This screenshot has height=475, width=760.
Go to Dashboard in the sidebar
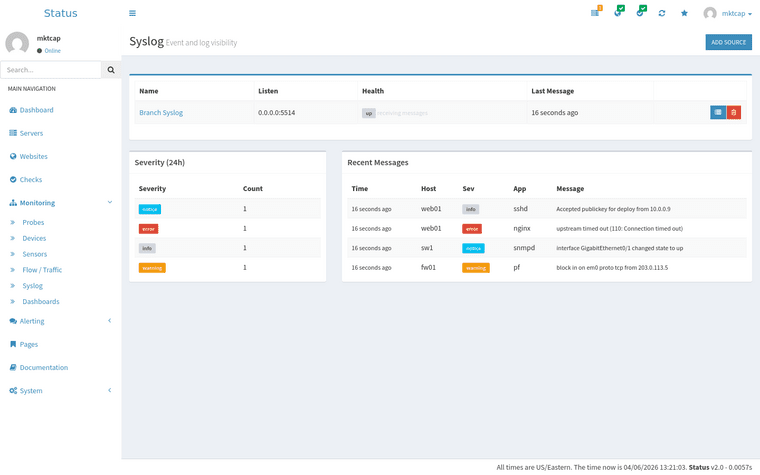36,110
